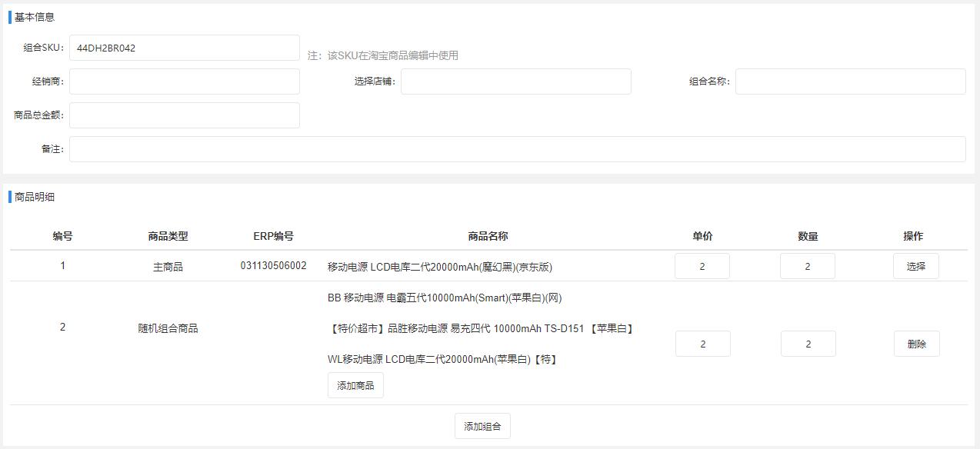The image size is (980, 449).
Task: Click the 备注 remarks field
Action: [x=517, y=149]
